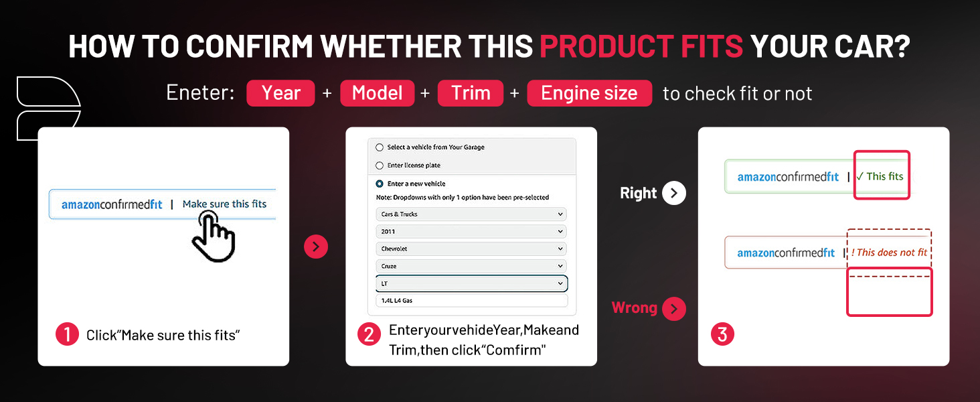The image size is (980, 402).
Task: Open the Chevrolet make dropdown
Action: tap(471, 249)
